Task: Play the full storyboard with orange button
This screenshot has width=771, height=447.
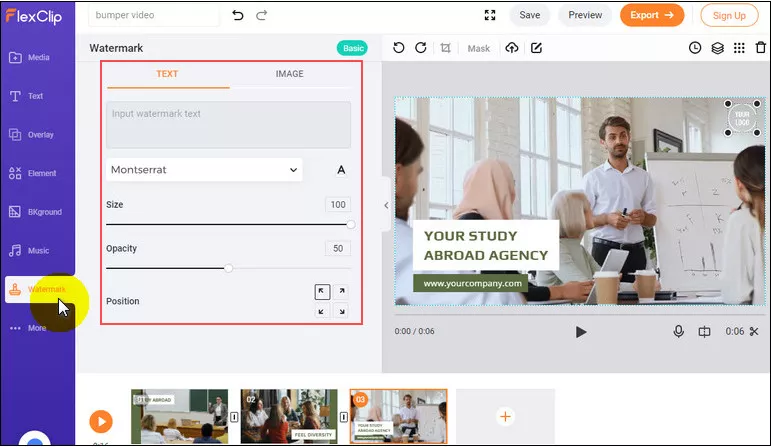Action: [x=101, y=421]
